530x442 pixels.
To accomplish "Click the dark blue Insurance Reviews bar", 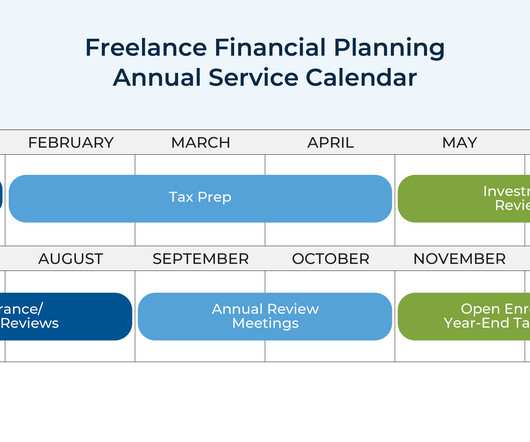I will pos(66,316).
